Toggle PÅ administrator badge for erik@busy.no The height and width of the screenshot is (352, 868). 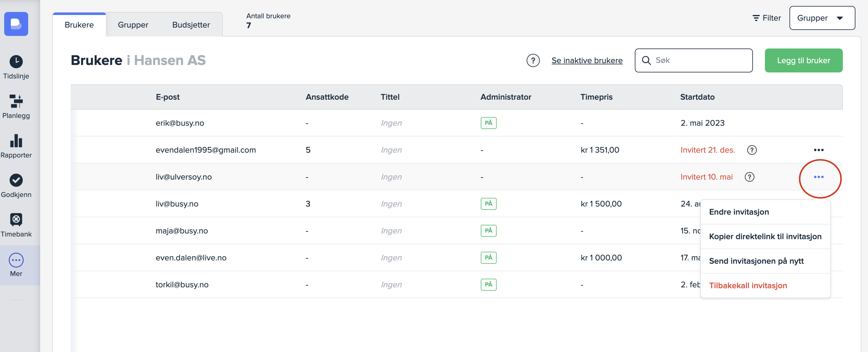[x=488, y=123]
